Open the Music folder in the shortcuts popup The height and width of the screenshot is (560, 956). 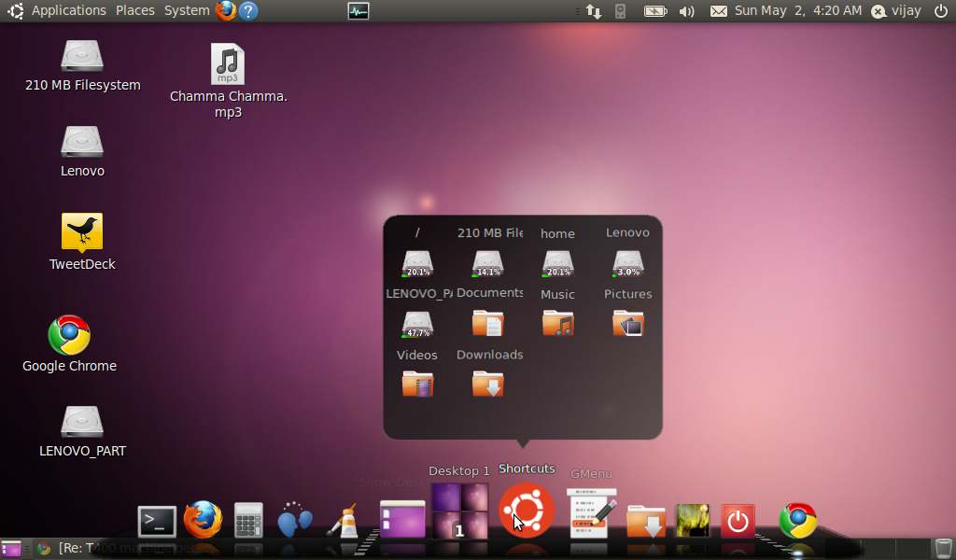(x=557, y=323)
